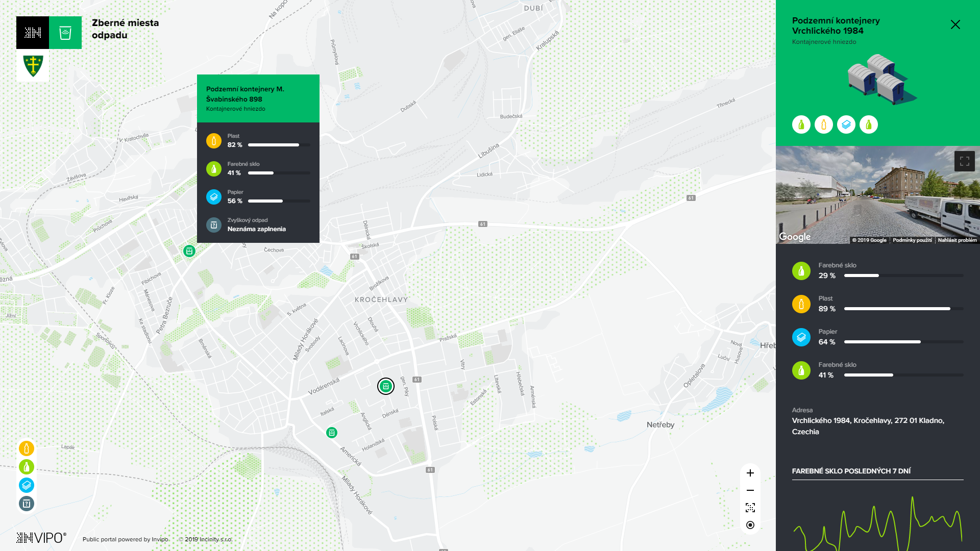The image size is (980, 551).
Task: Expand Street View to fullscreen
Action: tap(964, 161)
